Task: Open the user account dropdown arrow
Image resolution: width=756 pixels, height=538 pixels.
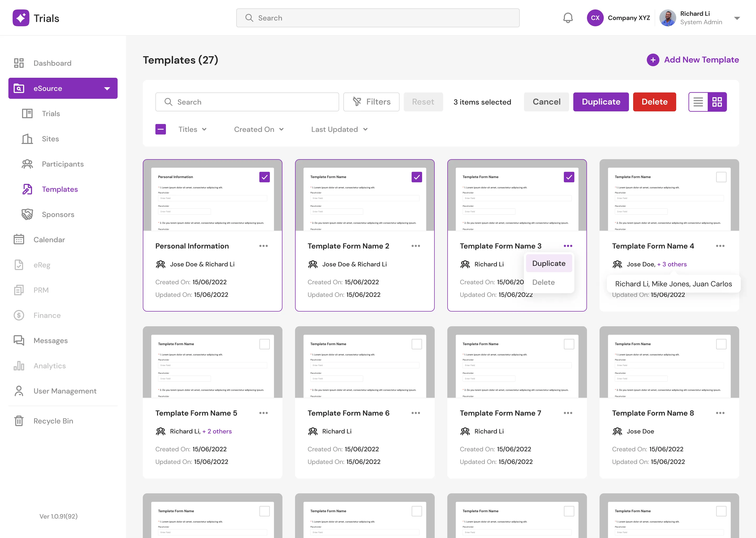Action: pyautogui.click(x=737, y=18)
